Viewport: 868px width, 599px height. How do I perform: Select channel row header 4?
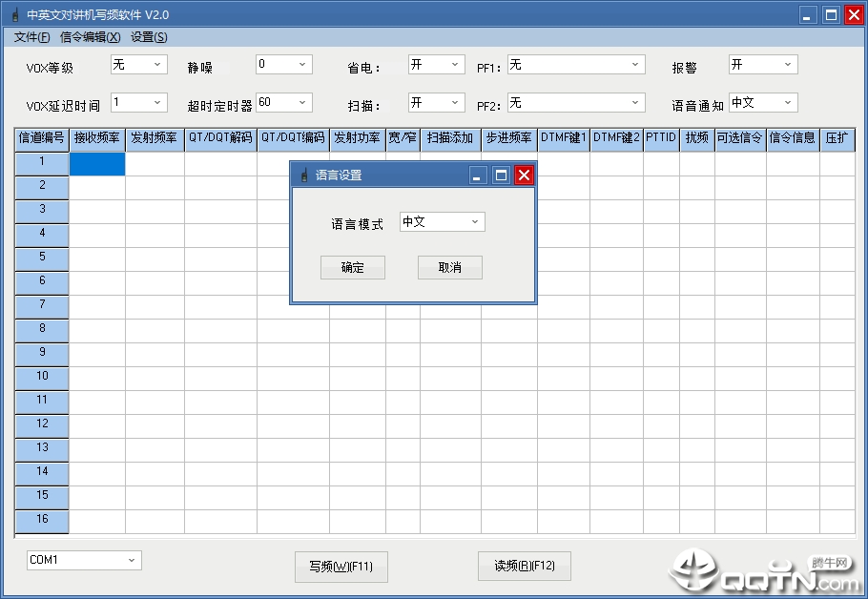42,236
